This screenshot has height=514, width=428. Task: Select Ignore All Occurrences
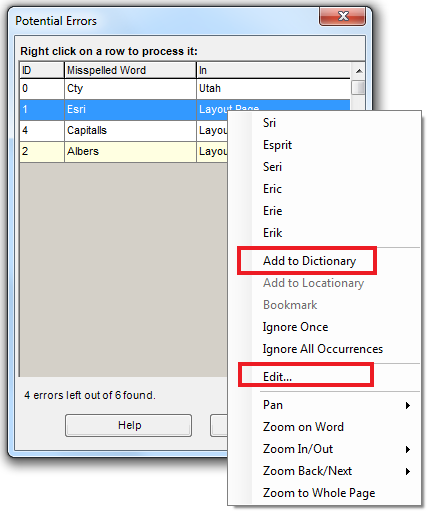(x=324, y=349)
